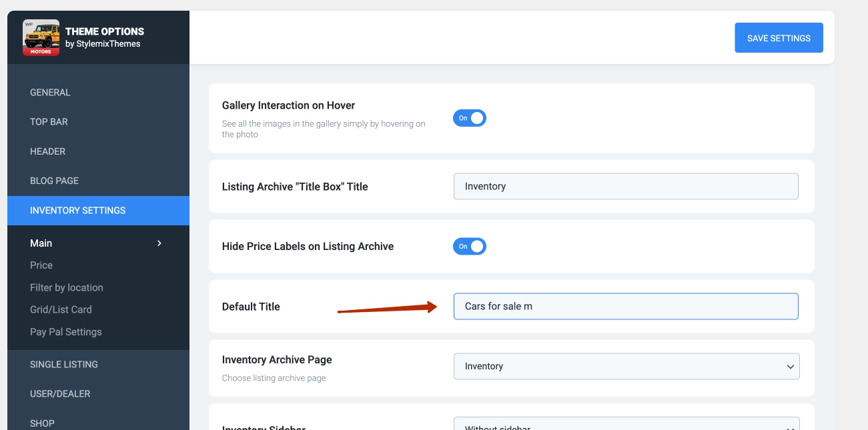
Task: Open the General settings section
Action: pyautogui.click(x=50, y=93)
